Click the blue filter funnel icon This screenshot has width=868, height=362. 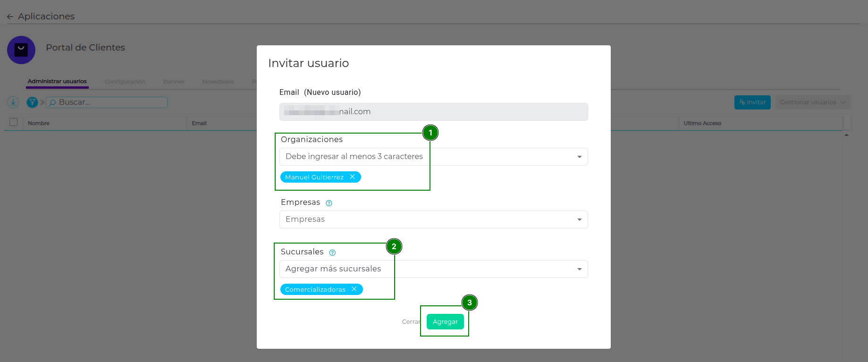(x=32, y=102)
